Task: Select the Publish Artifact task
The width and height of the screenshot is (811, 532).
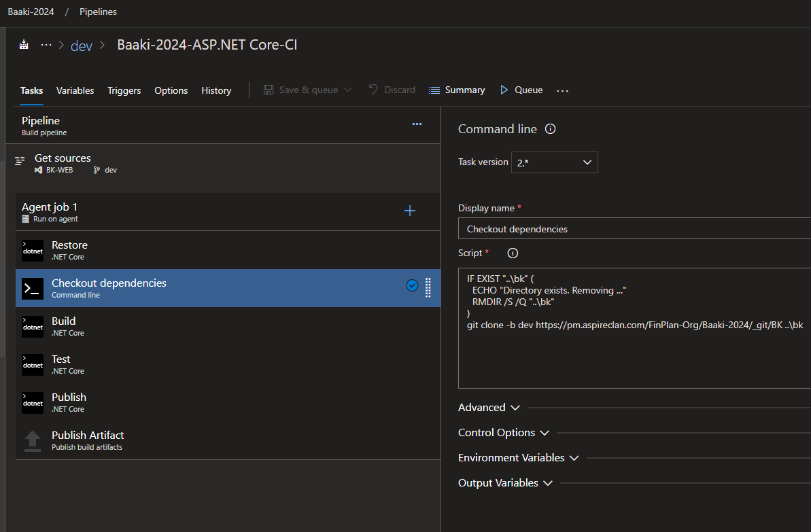Action: click(228, 440)
